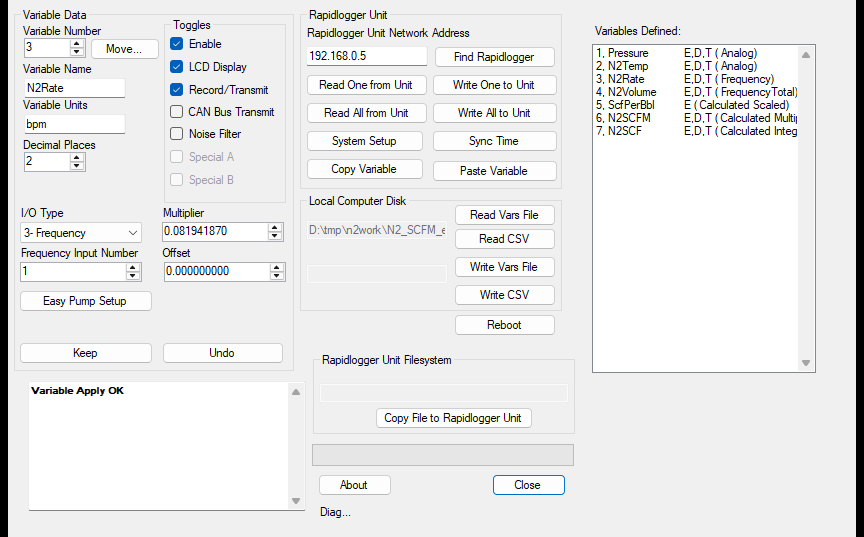The height and width of the screenshot is (537, 864).
Task: Click Copy Variable button
Action: 364,169
